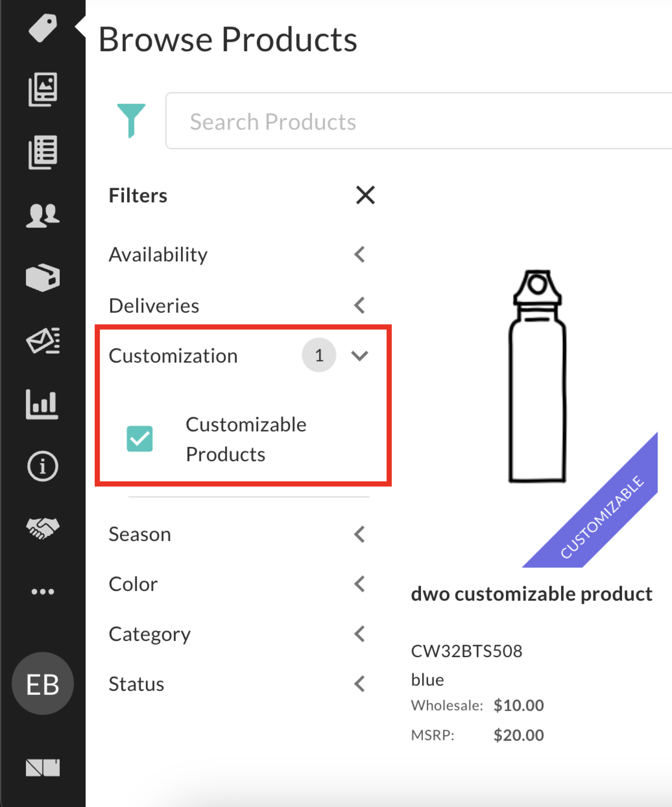Open the info circle icon in sidebar

[x=42, y=466]
